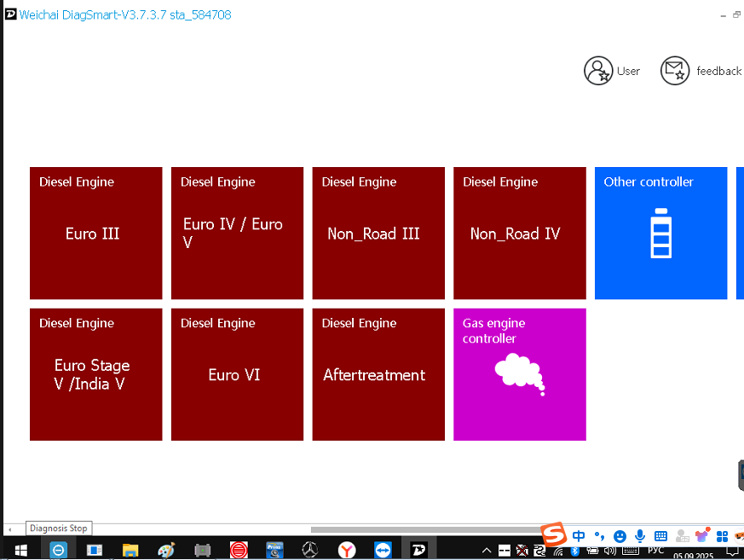Image resolution: width=744 pixels, height=560 pixels.
Task: Open the blue circle-minus app in taskbar
Action: point(58,550)
